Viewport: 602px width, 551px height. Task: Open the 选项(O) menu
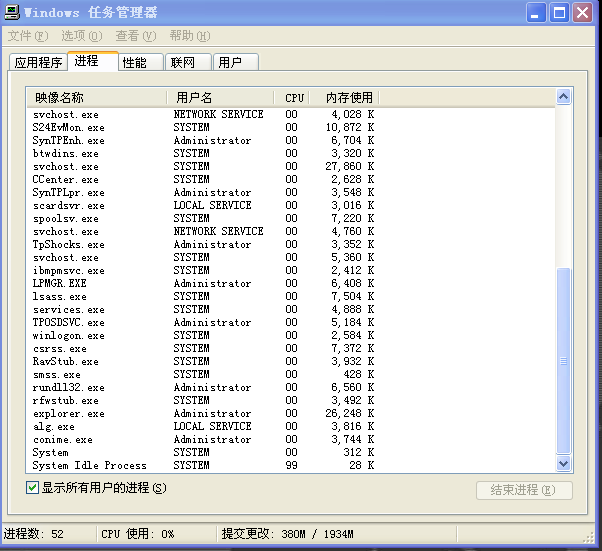tap(82, 36)
